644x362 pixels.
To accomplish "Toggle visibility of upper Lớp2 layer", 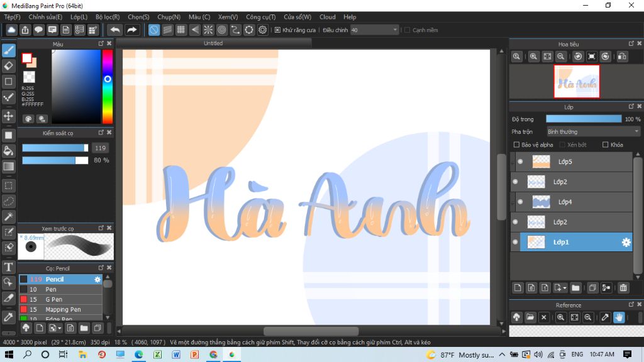I will (516, 182).
